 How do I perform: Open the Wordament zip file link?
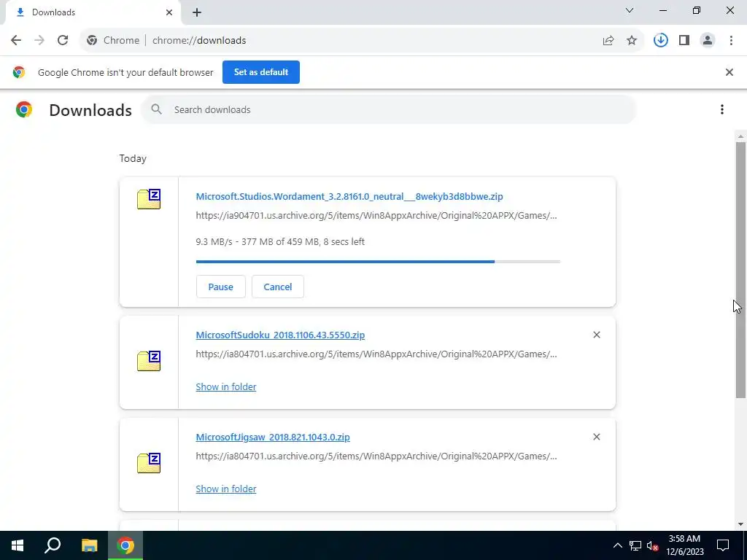(349, 196)
